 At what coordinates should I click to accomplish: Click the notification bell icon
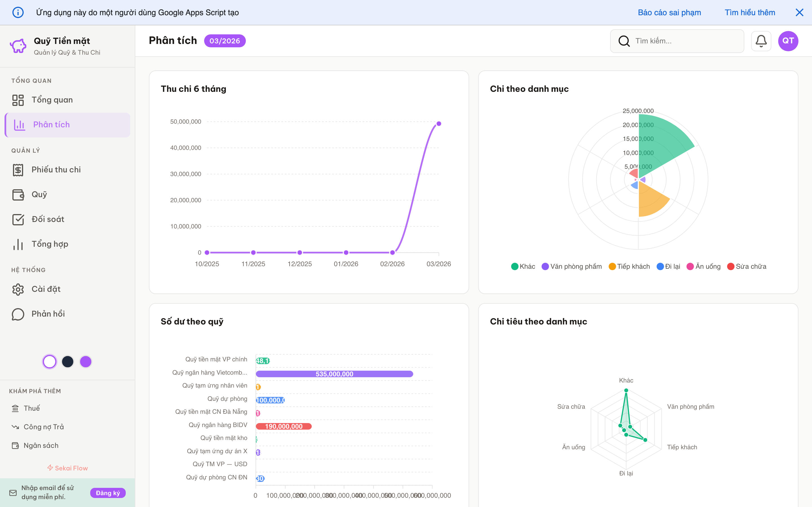(761, 41)
